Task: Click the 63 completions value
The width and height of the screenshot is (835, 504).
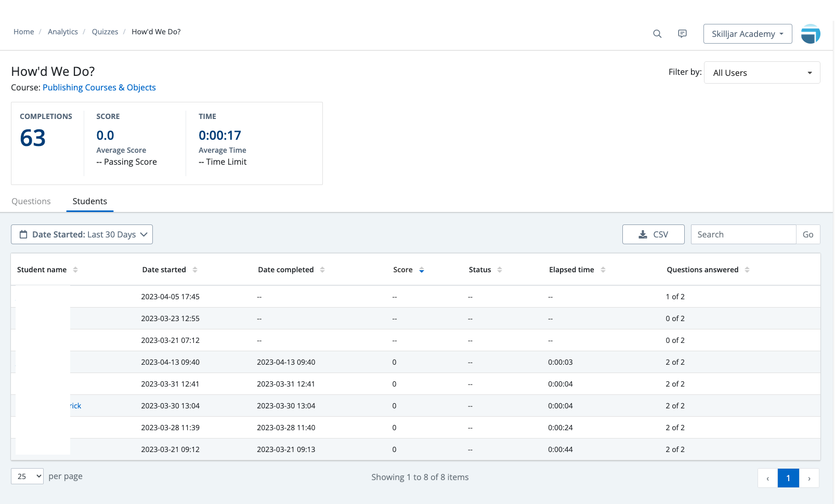Action: click(x=33, y=138)
